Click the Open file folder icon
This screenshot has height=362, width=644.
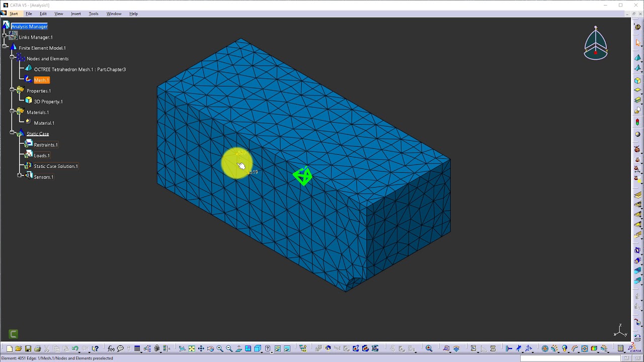coord(19,348)
